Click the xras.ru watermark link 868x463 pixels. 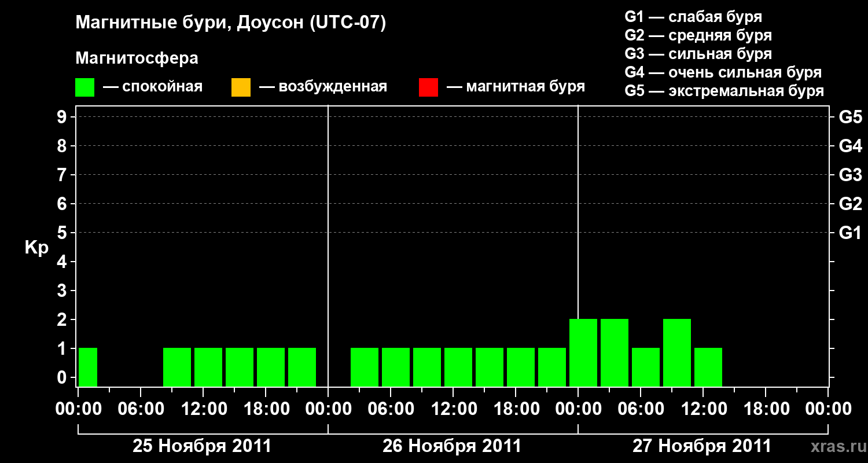click(x=836, y=446)
